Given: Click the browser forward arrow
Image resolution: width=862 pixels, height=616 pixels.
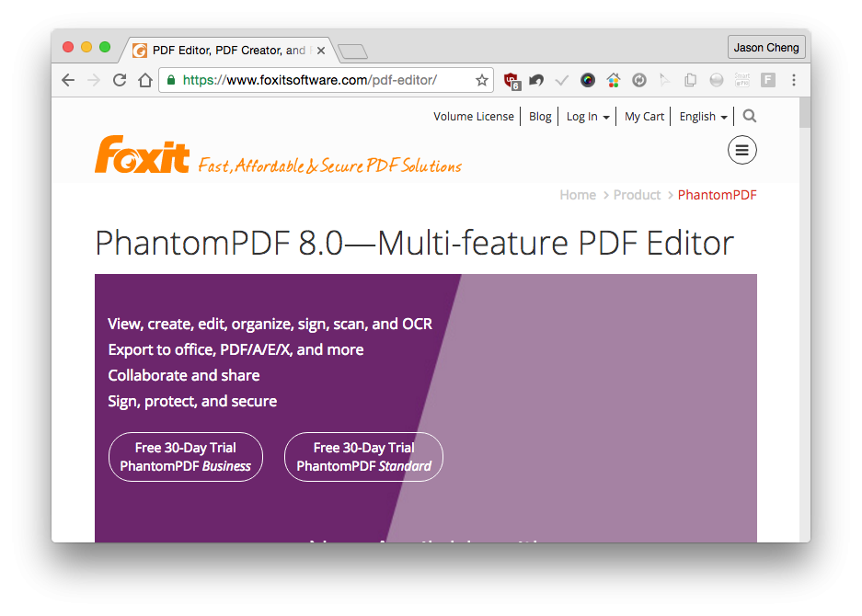Looking at the screenshot, I should point(94,80).
